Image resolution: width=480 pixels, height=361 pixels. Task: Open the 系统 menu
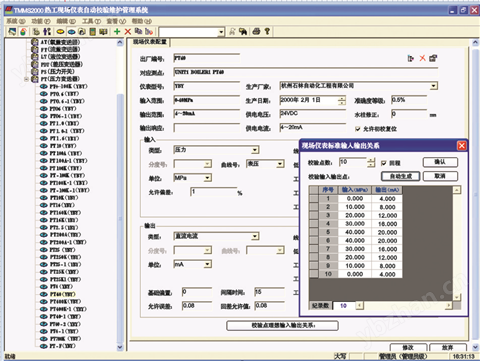point(16,21)
